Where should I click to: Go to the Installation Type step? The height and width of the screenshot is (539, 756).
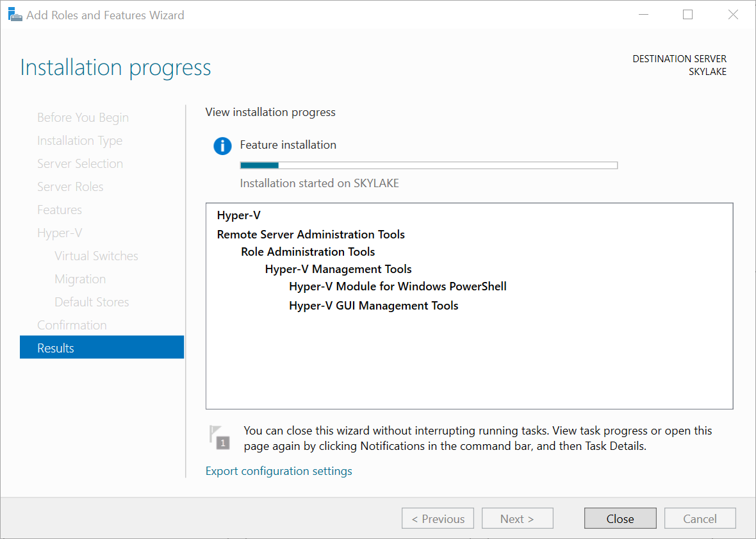(x=79, y=141)
